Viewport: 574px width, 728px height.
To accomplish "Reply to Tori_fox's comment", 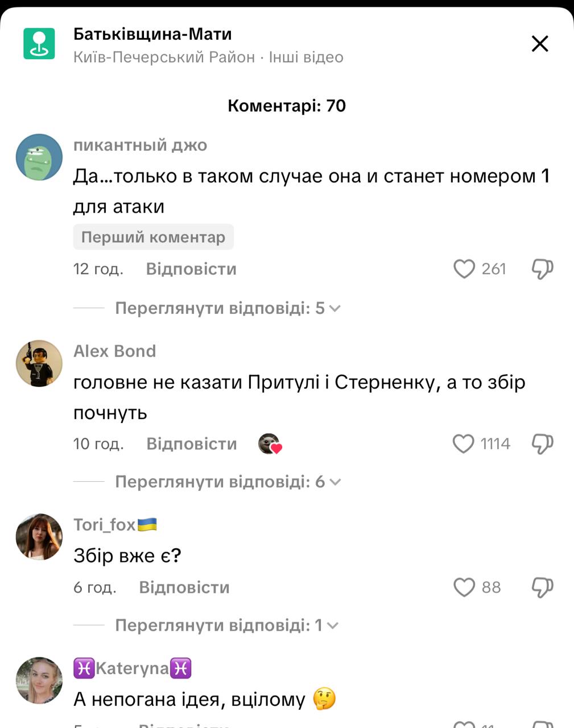I will coord(184,587).
